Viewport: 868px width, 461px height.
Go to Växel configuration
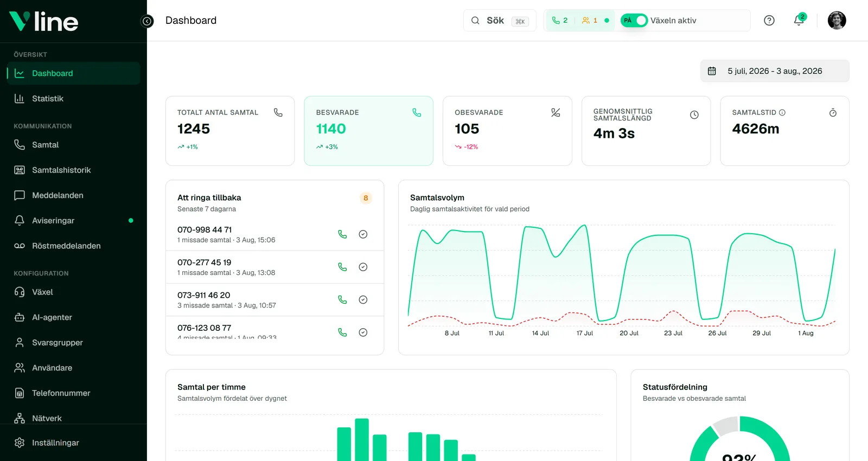[73, 292]
